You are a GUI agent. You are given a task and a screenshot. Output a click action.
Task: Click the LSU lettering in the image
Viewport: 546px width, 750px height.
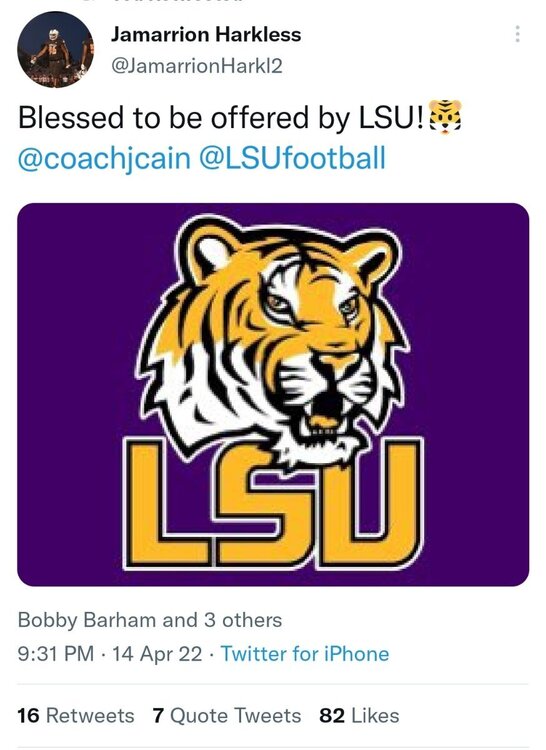[273, 505]
